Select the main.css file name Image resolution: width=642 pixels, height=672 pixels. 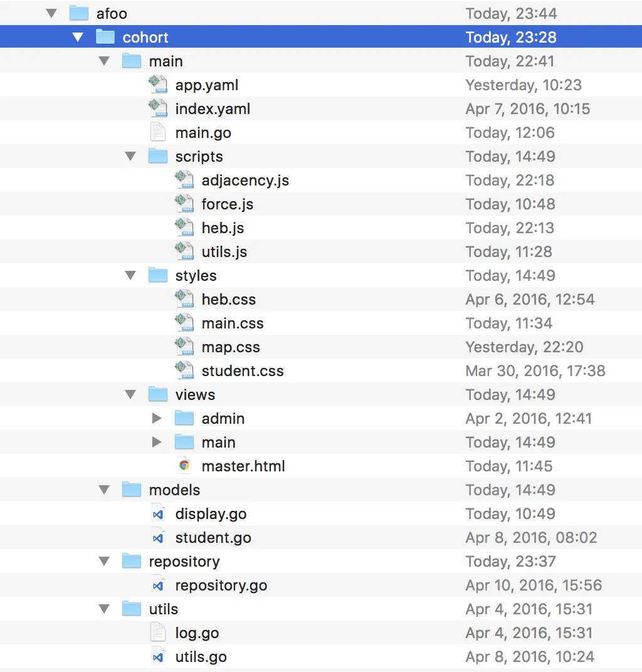pyautogui.click(x=232, y=323)
